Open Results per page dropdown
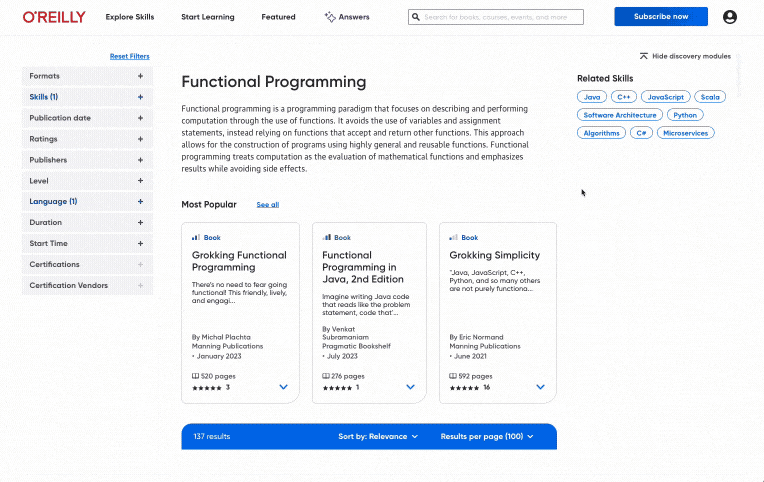This screenshot has height=482, width=764. click(487, 437)
